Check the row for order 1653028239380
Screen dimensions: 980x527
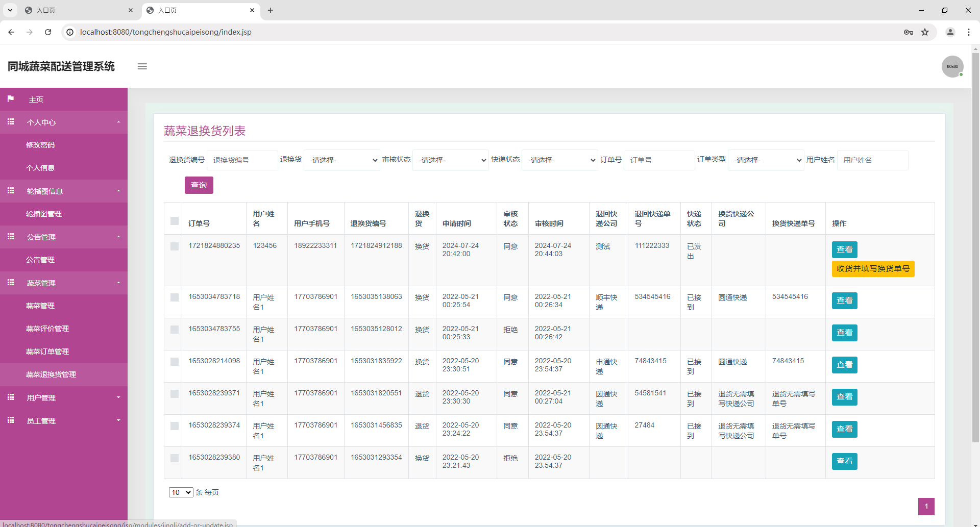click(x=175, y=458)
